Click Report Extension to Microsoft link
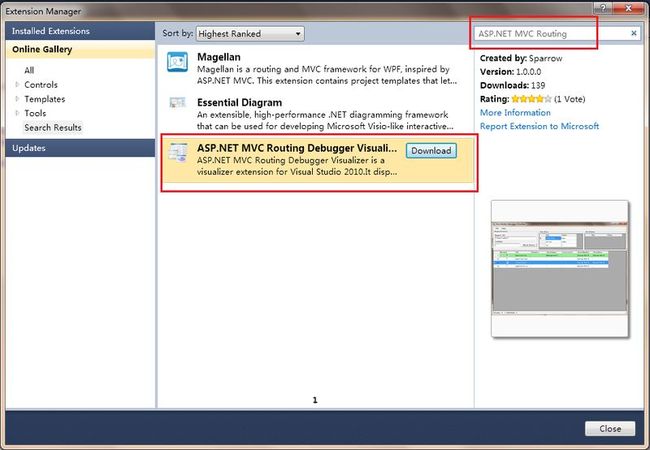The image size is (650, 450). tap(539, 126)
